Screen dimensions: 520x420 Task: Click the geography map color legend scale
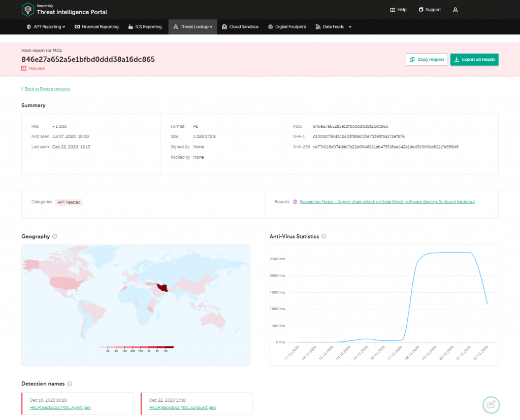point(136,348)
